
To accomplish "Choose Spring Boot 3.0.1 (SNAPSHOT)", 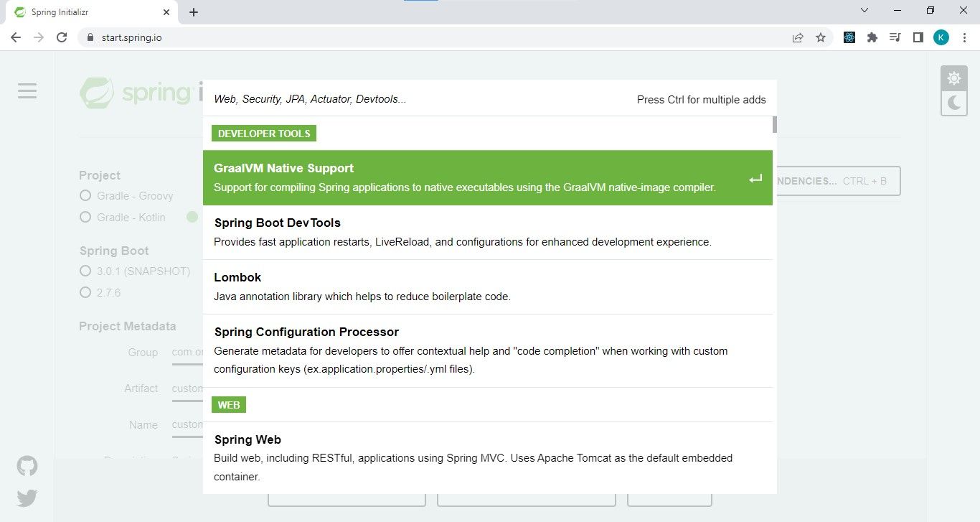I will coord(135,271).
